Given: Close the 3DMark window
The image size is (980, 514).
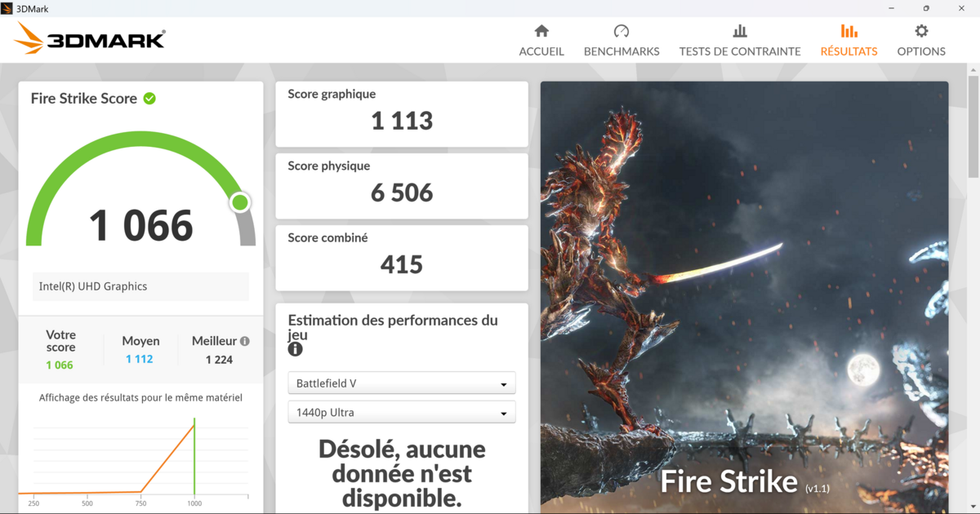Looking at the screenshot, I should point(961,8).
